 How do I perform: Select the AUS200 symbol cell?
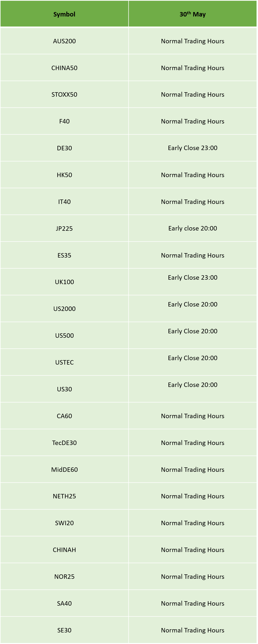point(64,41)
